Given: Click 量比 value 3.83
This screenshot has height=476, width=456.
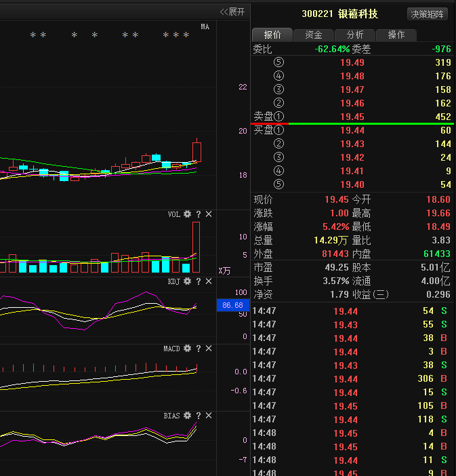Looking at the screenshot, I should pyautogui.click(x=441, y=240).
